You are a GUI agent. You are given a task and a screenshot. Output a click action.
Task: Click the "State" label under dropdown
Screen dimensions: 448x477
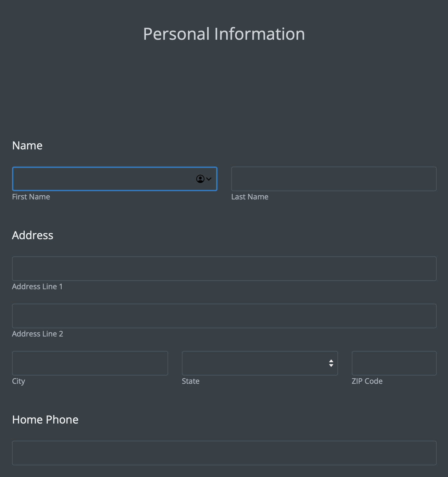pyautogui.click(x=190, y=381)
